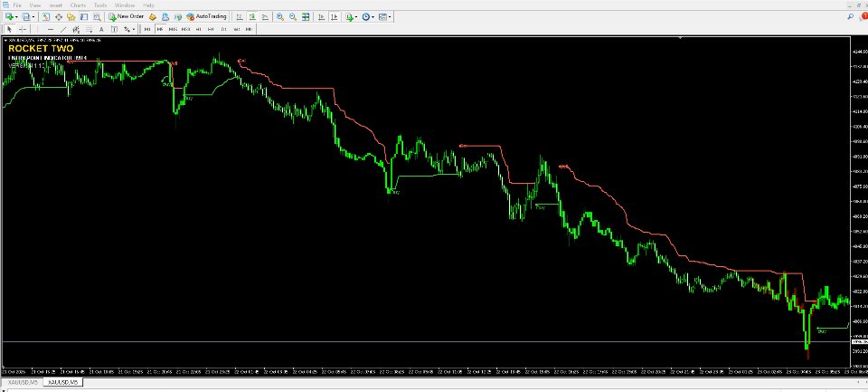
Task: Set chart timeframe to M15
Action: click(173, 29)
